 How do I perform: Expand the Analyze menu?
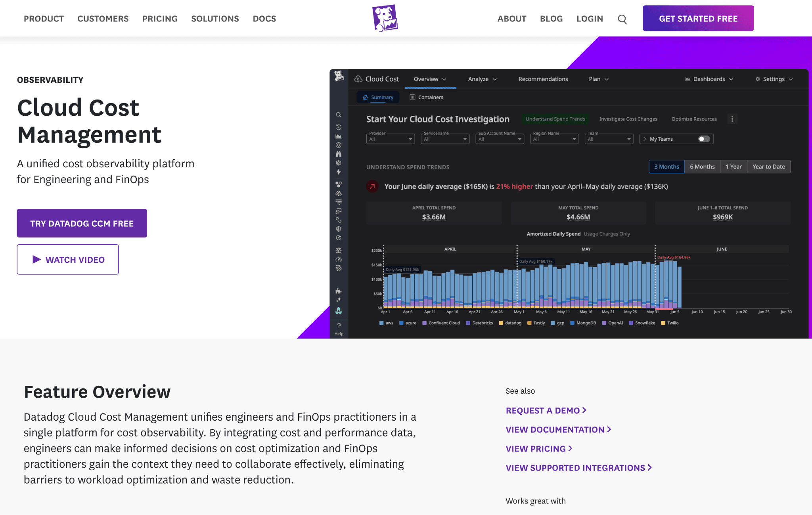(x=482, y=79)
